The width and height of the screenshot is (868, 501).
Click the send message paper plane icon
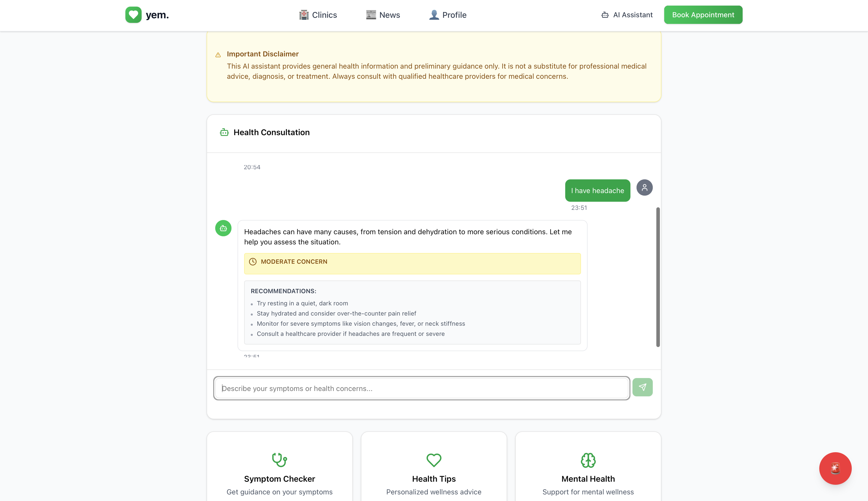click(642, 387)
